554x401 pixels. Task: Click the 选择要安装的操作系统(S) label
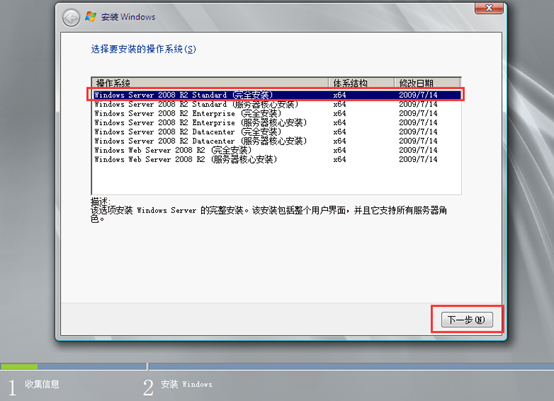point(143,49)
